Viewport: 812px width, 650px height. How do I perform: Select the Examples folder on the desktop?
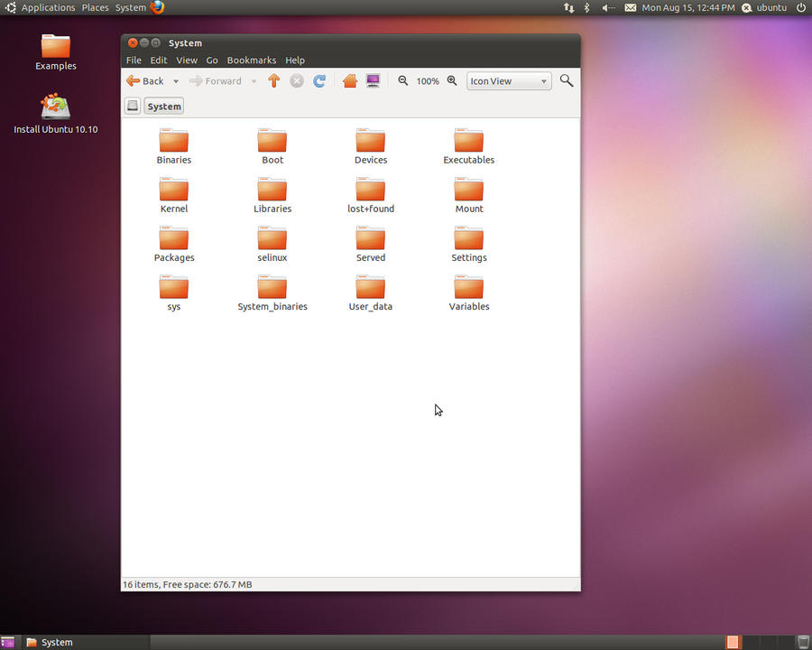[56, 51]
